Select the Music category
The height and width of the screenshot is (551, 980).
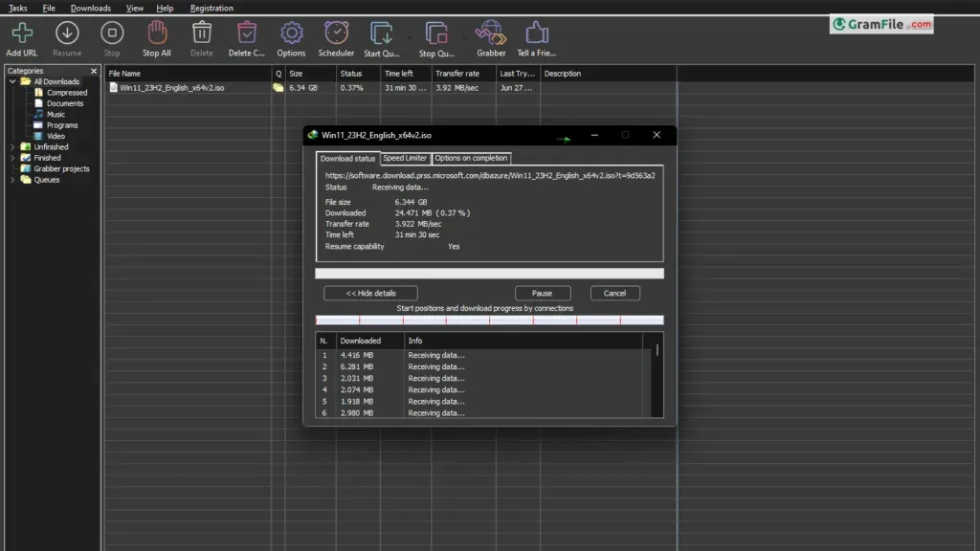(x=56, y=115)
